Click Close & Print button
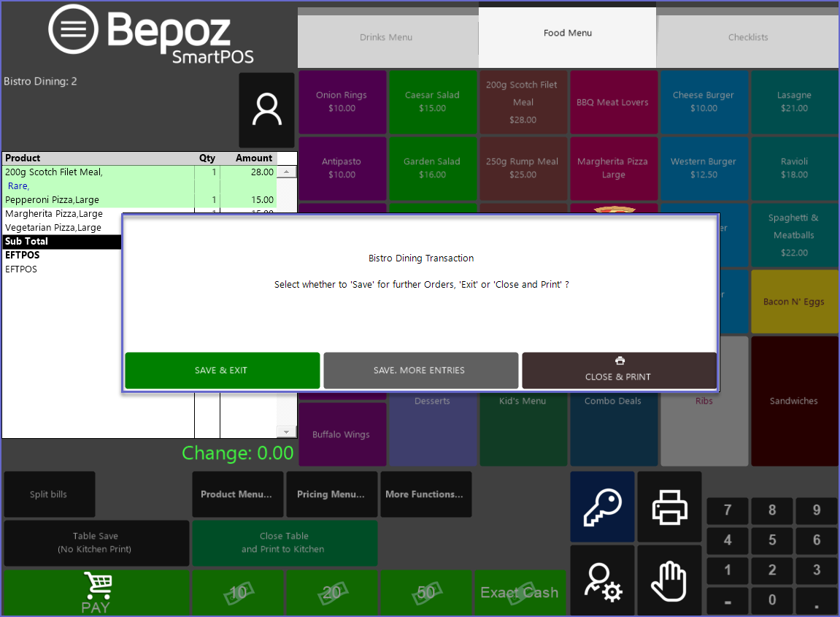Screen dimensions: 840x617 coord(619,370)
